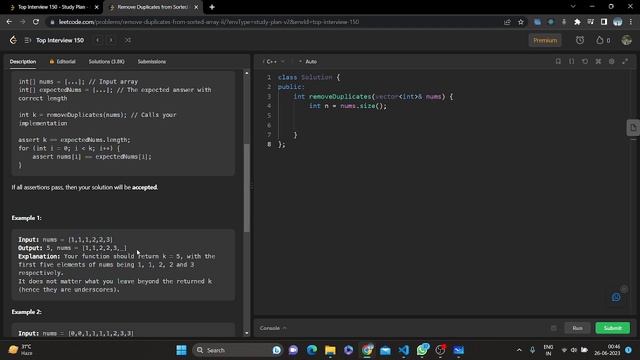Open the weather widget on taskbar

[20, 350]
